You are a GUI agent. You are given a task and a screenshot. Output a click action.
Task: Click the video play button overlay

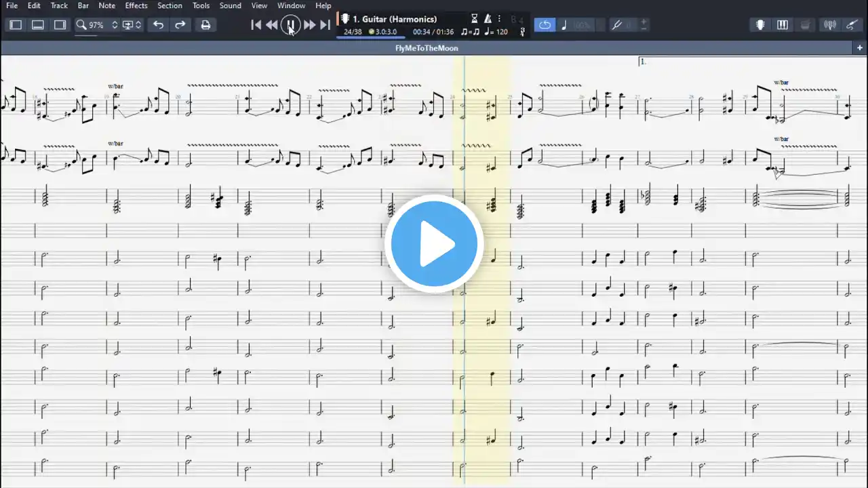pos(434,244)
